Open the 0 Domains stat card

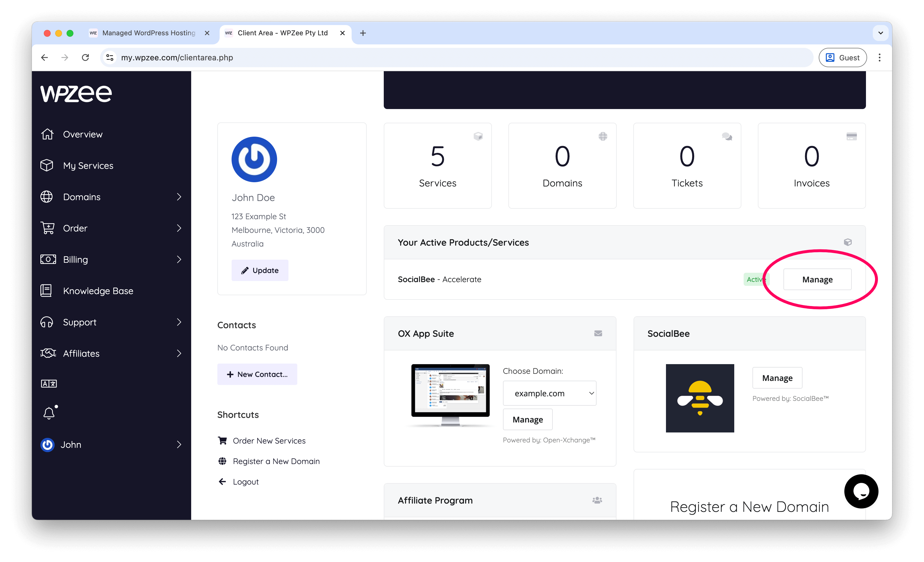point(562,165)
